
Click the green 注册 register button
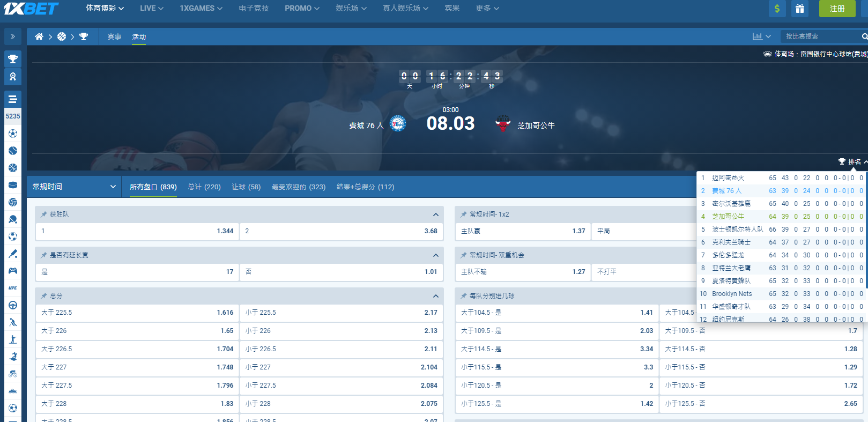point(837,9)
